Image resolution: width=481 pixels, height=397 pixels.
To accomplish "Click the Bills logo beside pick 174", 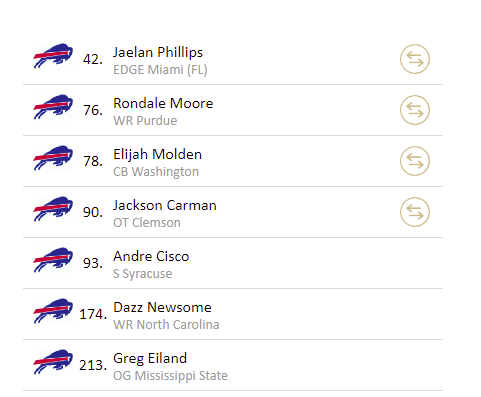I will pyautogui.click(x=53, y=311).
